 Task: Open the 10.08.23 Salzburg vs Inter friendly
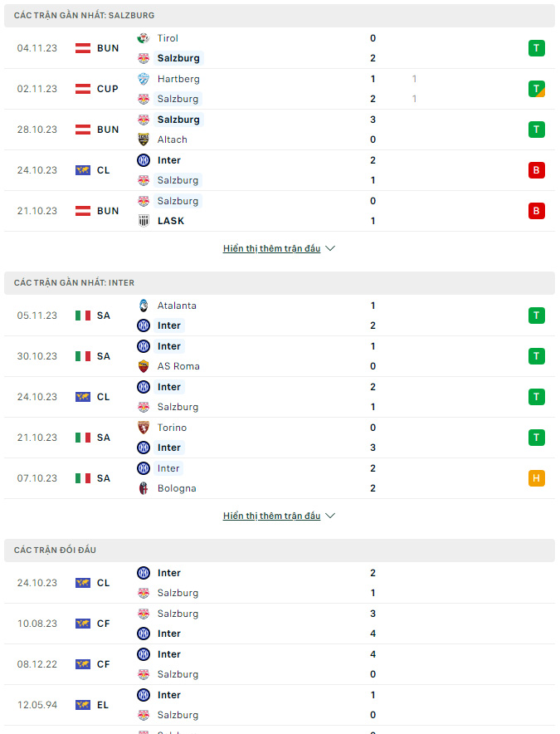(x=280, y=624)
